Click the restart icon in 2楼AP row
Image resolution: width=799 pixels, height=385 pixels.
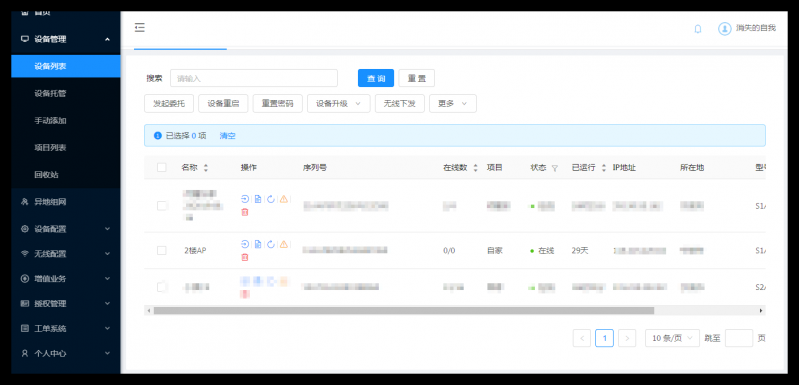click(x=271, y=244)
